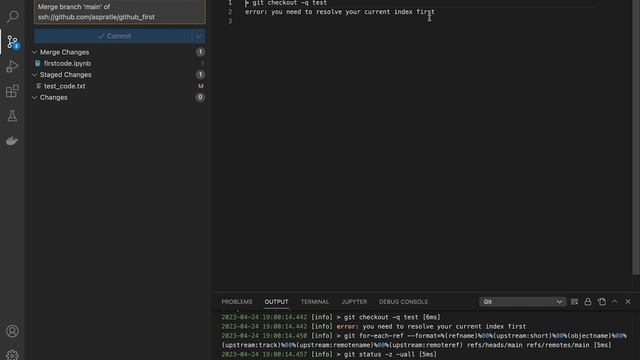The height and width of the screenshot is (360, 640).
Task: Open the Manage gear settings
Action: (12, 355)
